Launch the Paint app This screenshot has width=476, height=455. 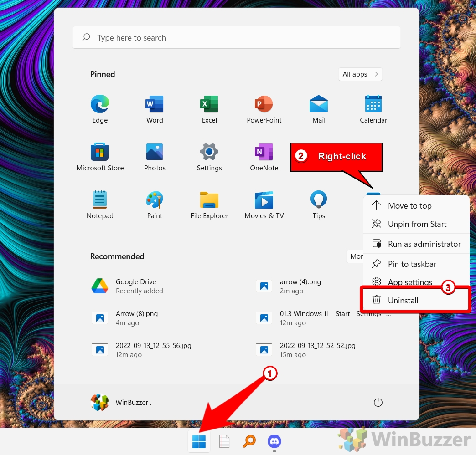(155, 205)
